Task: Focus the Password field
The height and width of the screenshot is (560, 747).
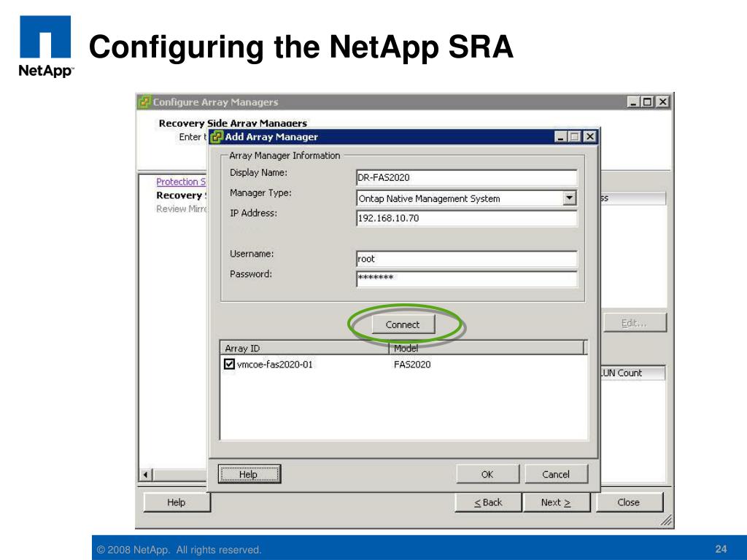Action: [x=466, y=279]
